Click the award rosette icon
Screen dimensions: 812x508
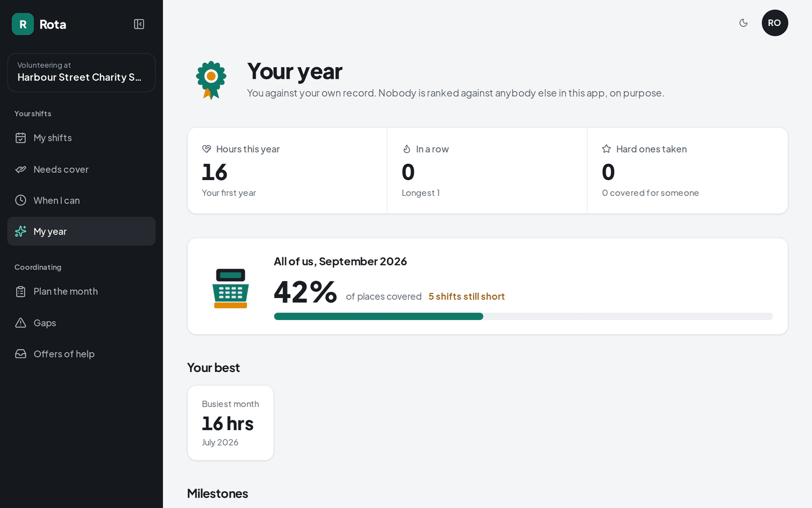click(x=211, y=80)
